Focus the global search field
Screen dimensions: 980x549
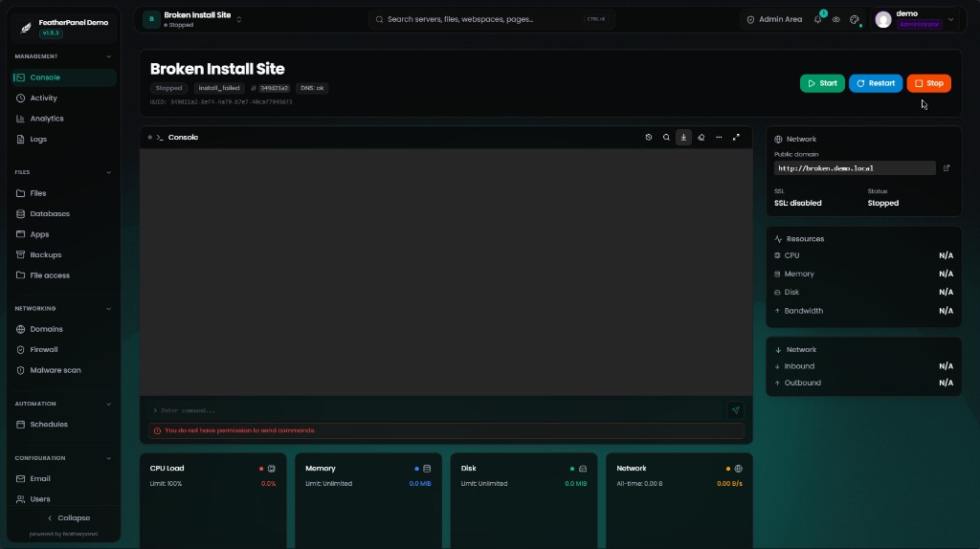click(491, 19)
